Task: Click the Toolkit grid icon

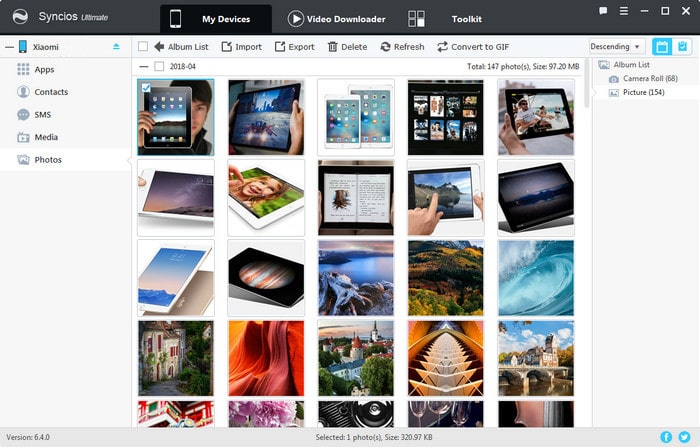Action: click(416, 19)
